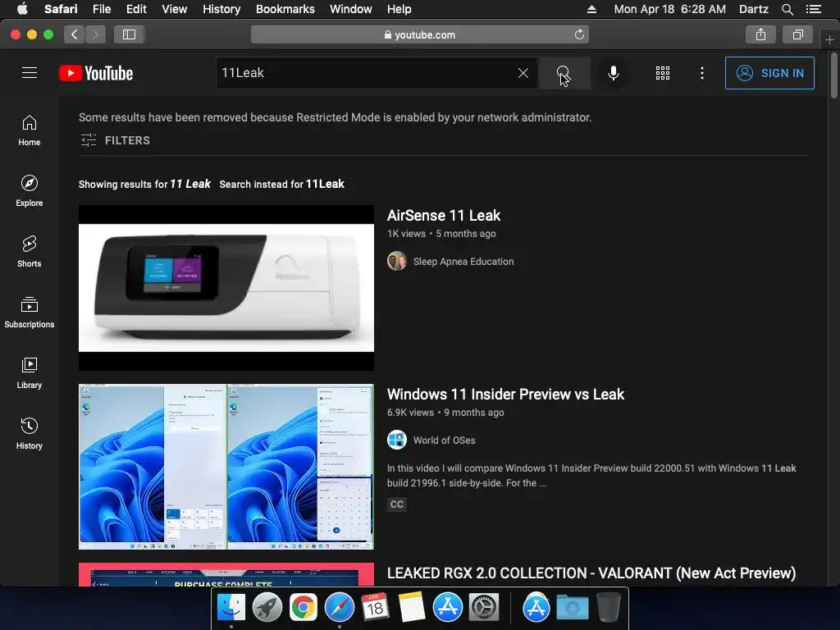This screenshot has width=840, height=630.
Task: Open the Window menu
Action: coord(351,9)
